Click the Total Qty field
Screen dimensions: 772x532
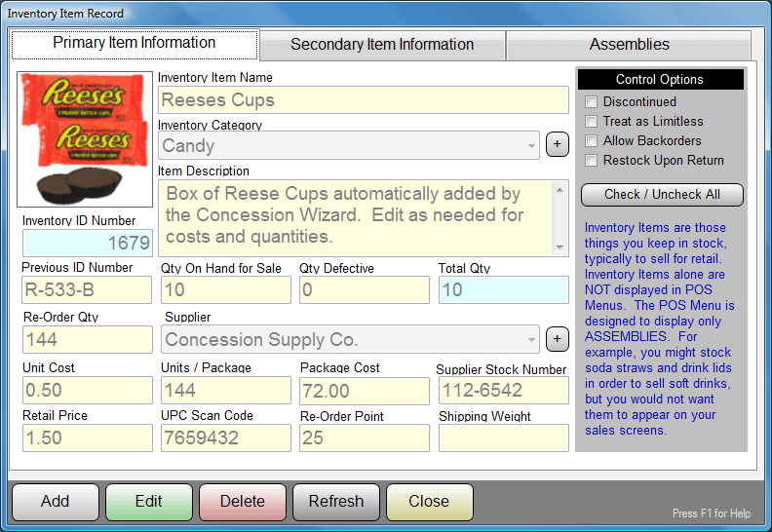click(x=504, y=289)
